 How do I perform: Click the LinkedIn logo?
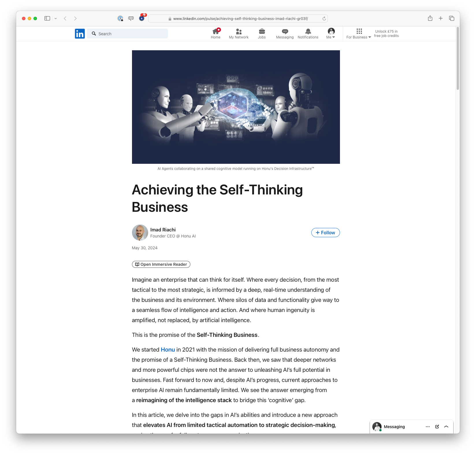click(80, 34)
